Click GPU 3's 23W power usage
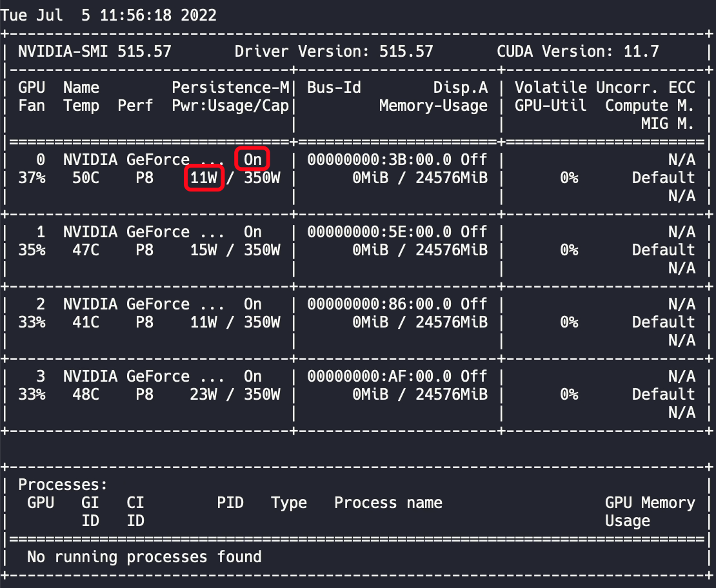The image size is (716, 588). click(204, 395)
